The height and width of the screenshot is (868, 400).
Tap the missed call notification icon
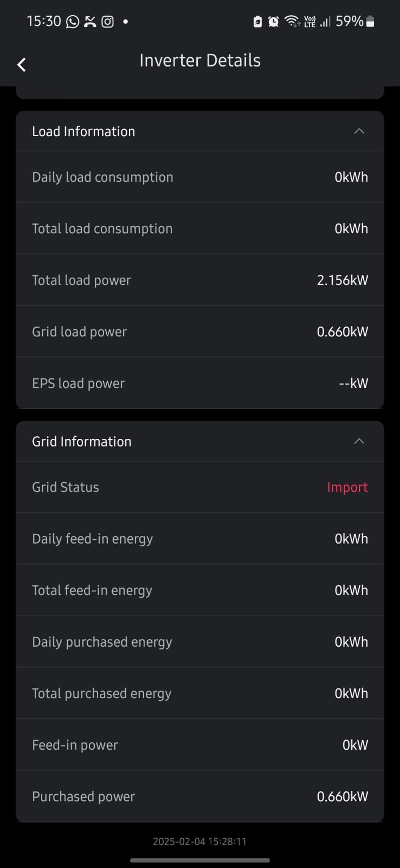pyautogui.click(x=90, y=22)
